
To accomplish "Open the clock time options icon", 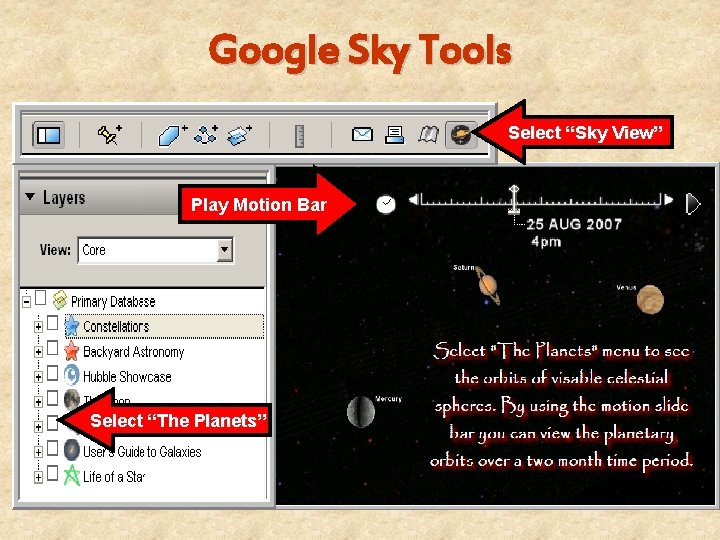I will click(x=386, y=204).
